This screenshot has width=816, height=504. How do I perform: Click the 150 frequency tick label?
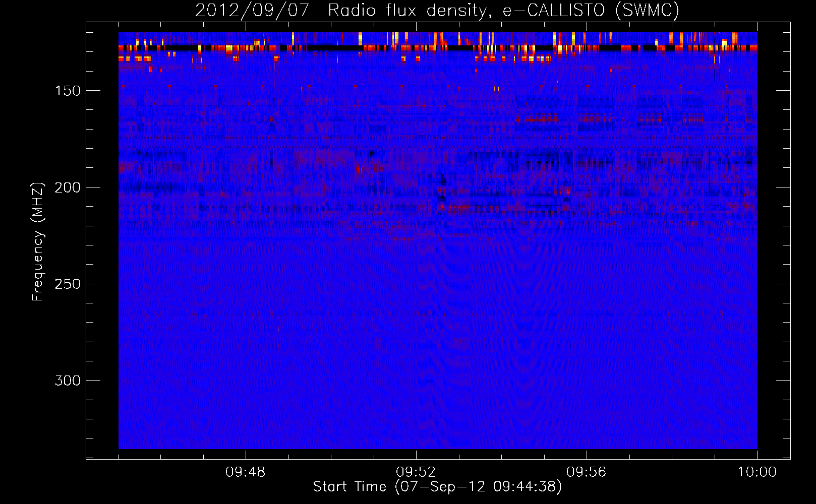[68, 91]
